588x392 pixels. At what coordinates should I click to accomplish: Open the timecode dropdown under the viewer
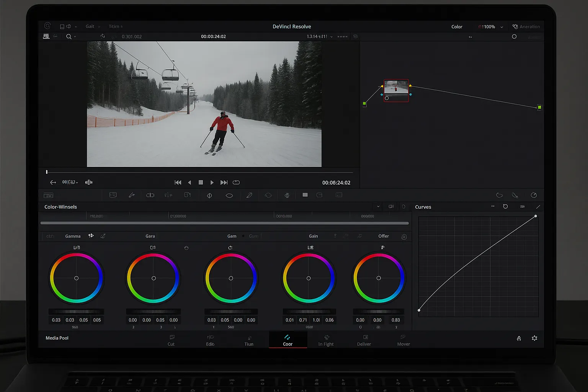pyautogui.click(x=77, y=183)
